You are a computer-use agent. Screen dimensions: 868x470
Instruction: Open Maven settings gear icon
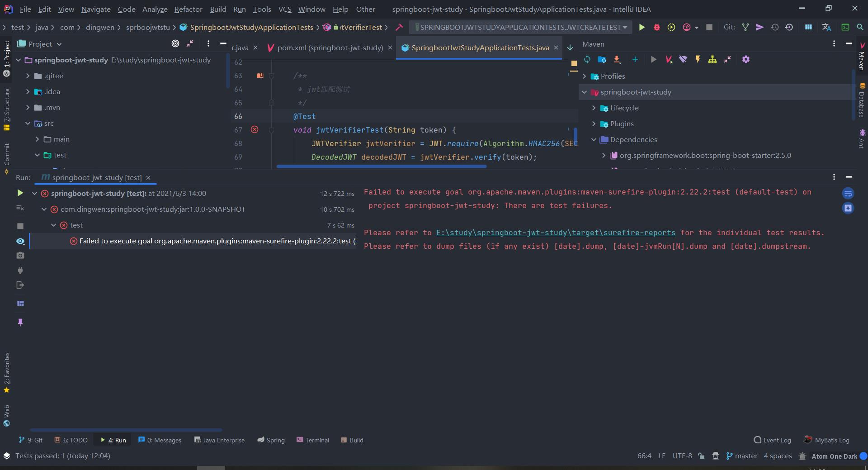click(x=746, y=59)
